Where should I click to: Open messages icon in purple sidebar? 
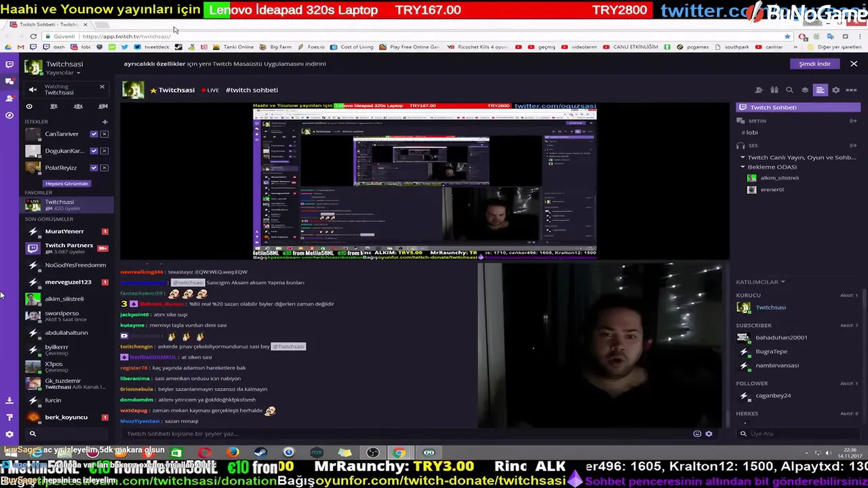(x=9, y=81)
